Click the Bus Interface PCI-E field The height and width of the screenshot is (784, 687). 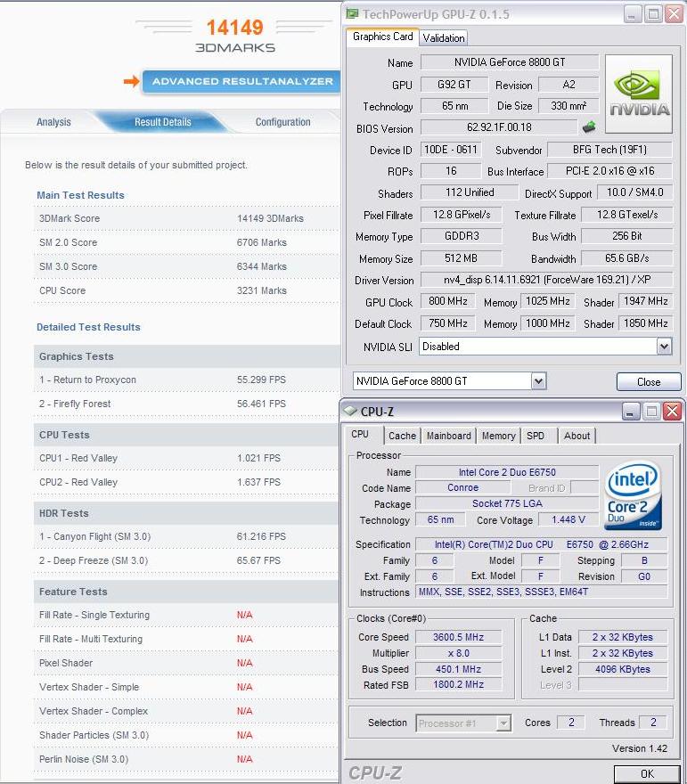pos(609,171)
